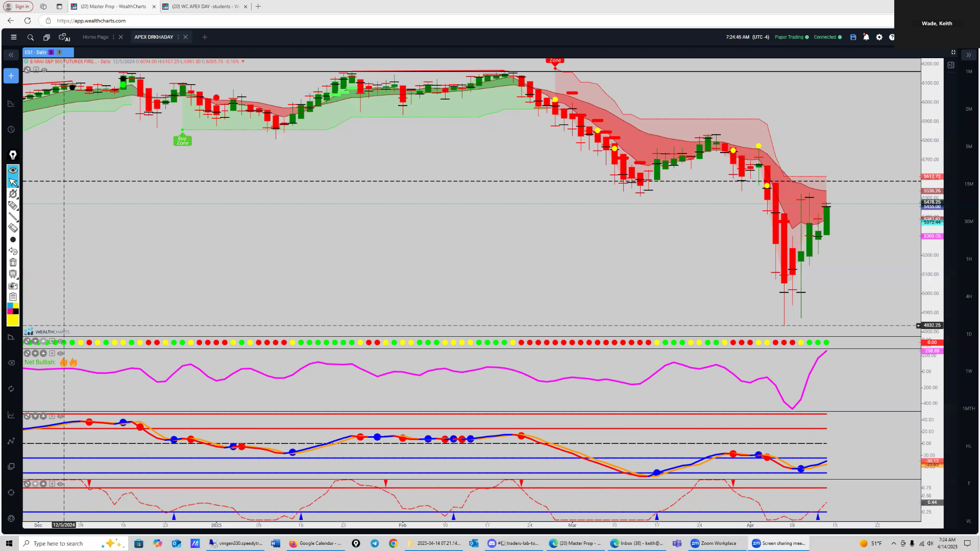Switch to Home Page tab
Image resolution: width=980 pixels, height=551 pixels.
(95, 37)
